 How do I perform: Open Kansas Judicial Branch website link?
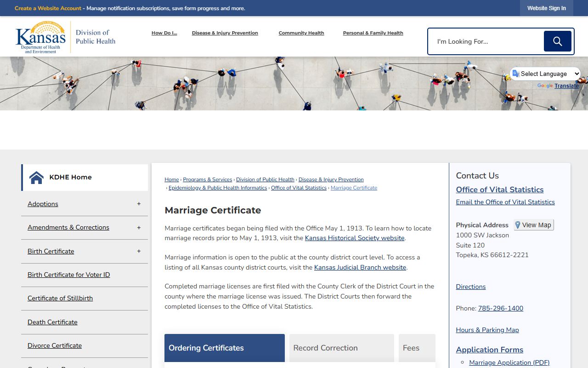(x=360, y=267)
